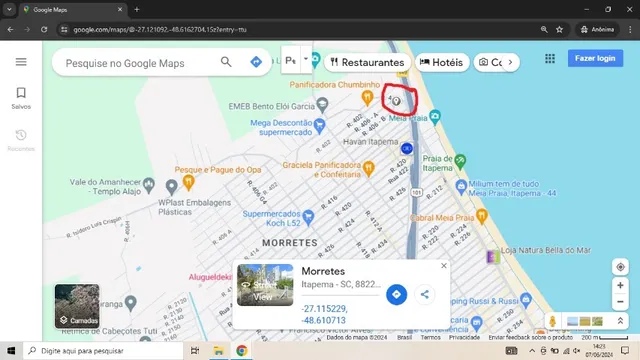Image resolution: width=640 pixels, height=360 pixels.
Task: Select Mega Descontão supermercado pin
Action: tap(320, 126)
